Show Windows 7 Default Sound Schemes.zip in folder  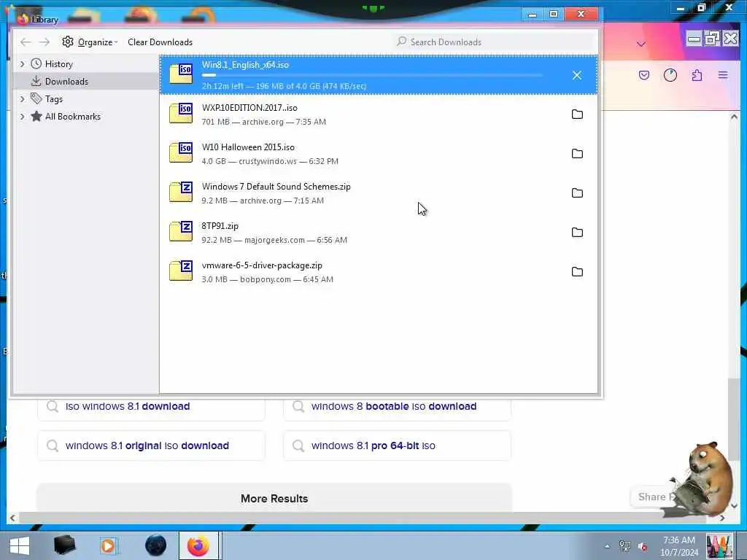click(577, 192)
